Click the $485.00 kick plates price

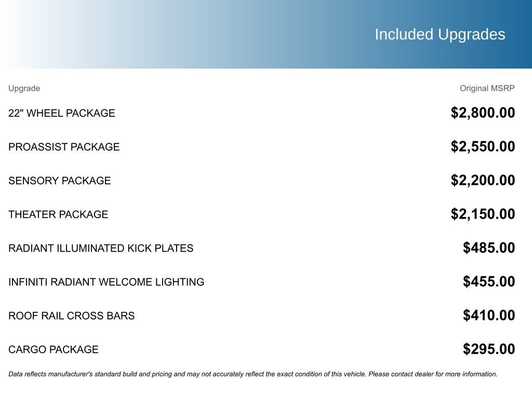(x=489, y=248)
